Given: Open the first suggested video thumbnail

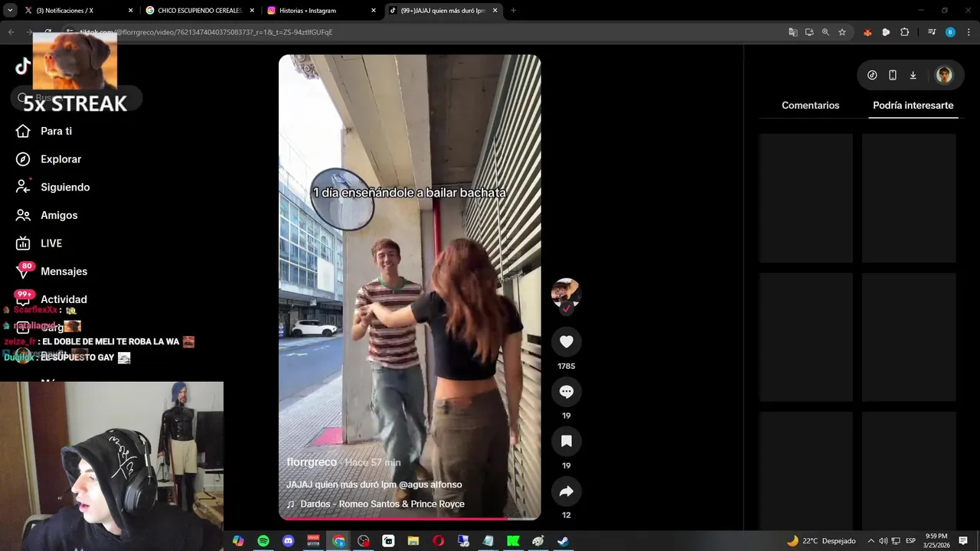Looking at the screenshot, I should pyautogui.click(x=805, y=198).
